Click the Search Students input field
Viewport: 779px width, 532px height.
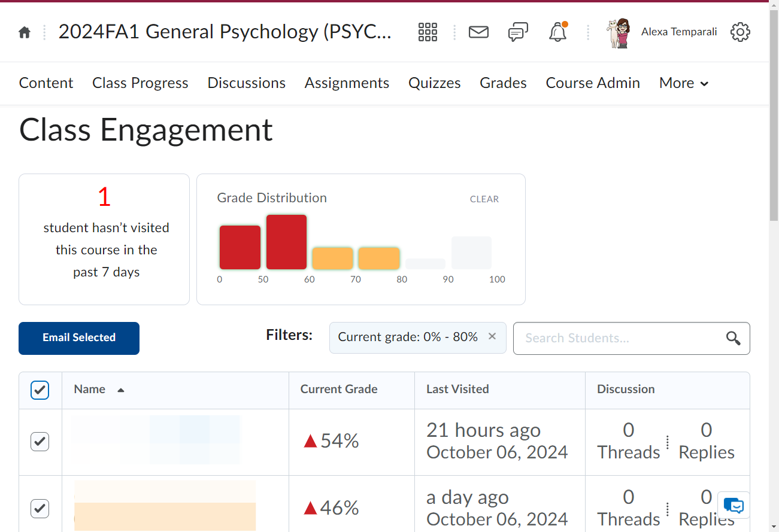(x=631, y=338)
